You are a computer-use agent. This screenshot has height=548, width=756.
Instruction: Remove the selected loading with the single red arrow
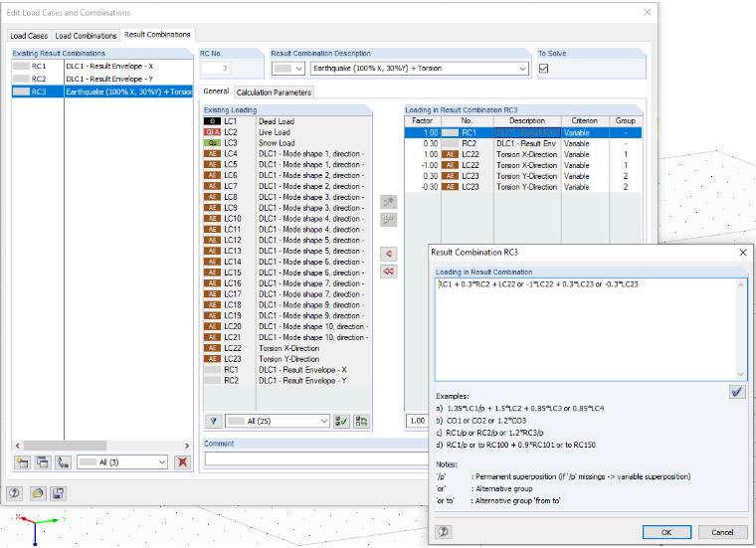[389, 254]
